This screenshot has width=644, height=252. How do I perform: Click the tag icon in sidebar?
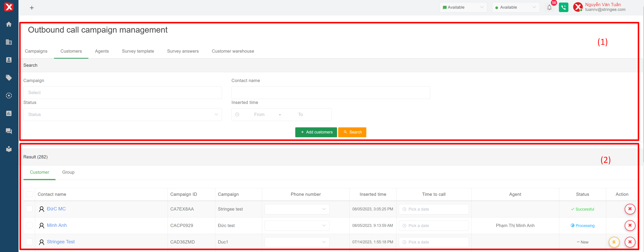(9, 78)
